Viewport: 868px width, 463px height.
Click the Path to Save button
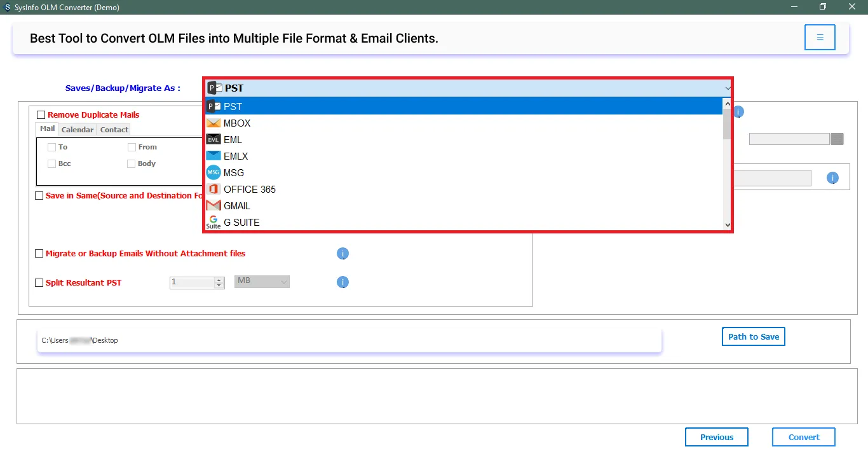coord(753,336)
